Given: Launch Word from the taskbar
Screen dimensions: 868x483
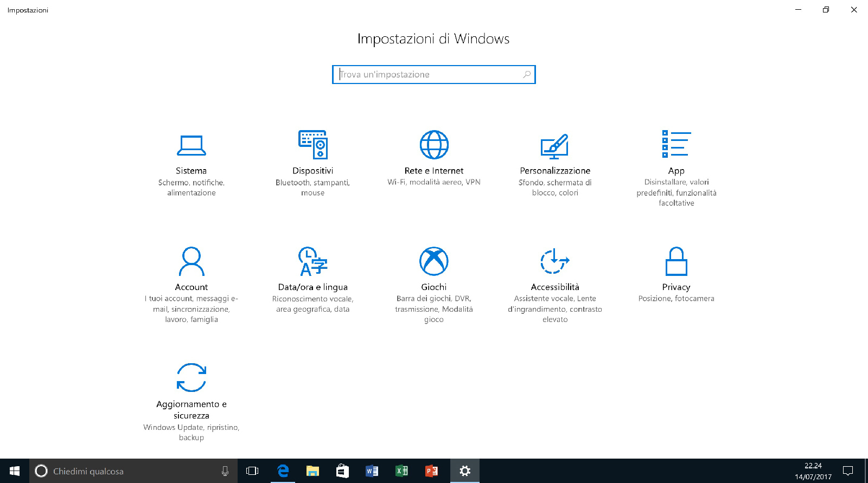Looking at the screenshot, I should [x=372, y=471].
